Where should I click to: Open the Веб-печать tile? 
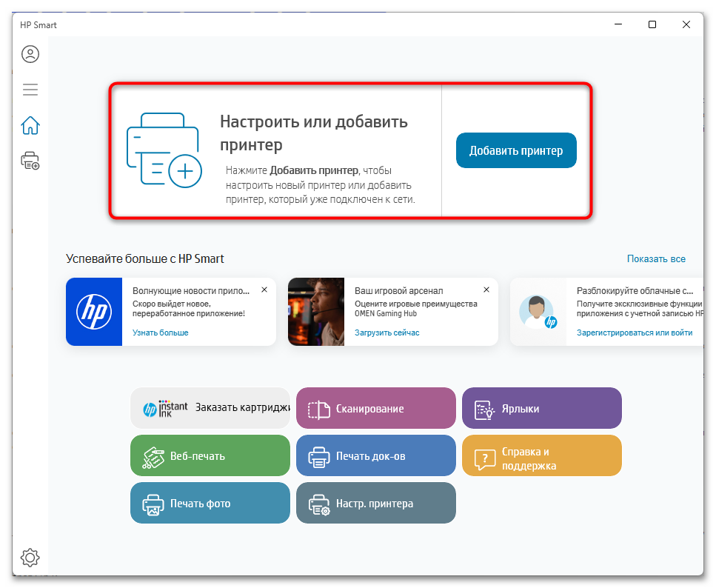click(210, 455)
